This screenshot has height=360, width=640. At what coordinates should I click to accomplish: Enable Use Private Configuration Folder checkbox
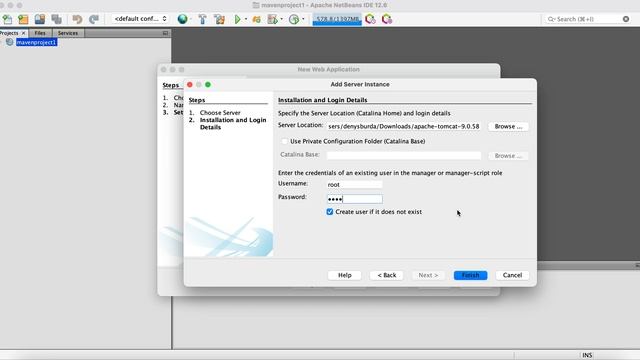284,141
